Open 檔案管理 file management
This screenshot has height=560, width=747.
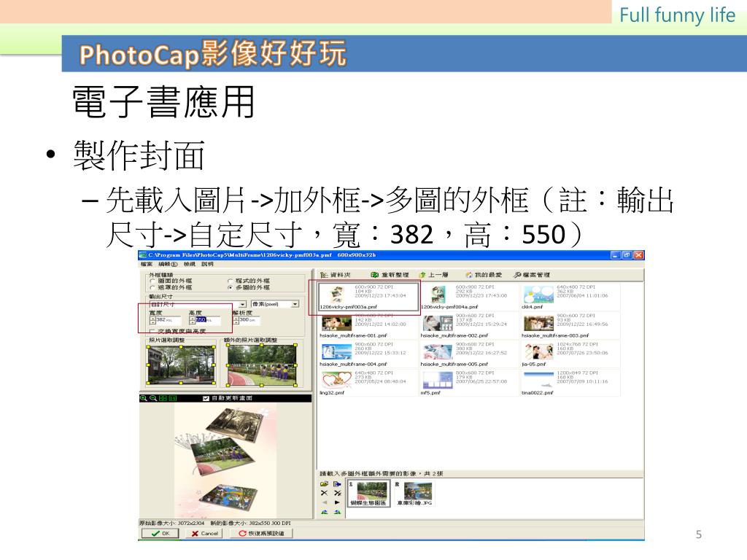point(532,275)
